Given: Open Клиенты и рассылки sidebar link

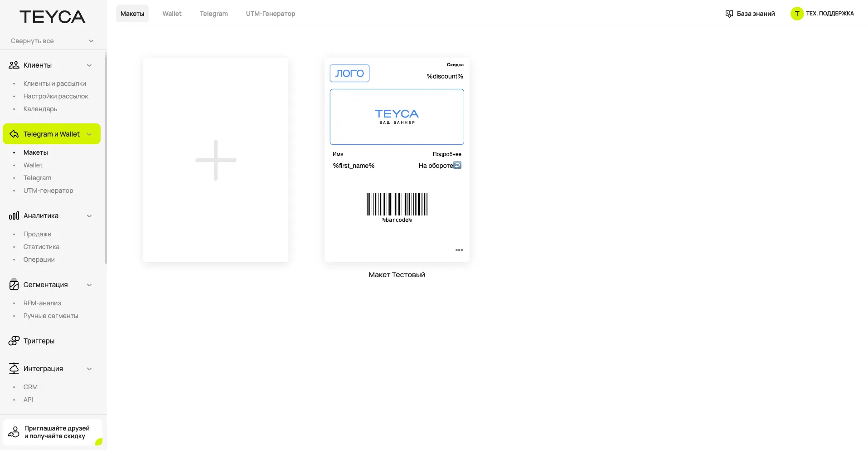Looking at the screenshot, I should [x=54, y=83].
